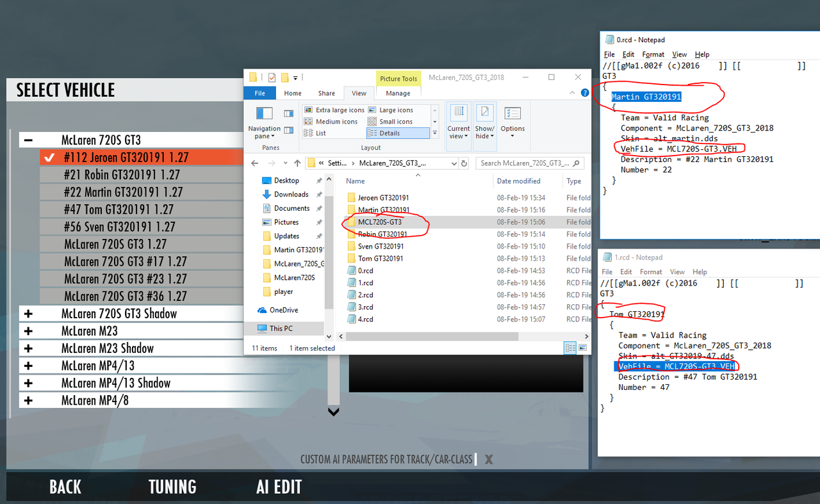Click the New folder quick access icon
820x504 pixels.
pyautogui.click(x=285, y=77)
